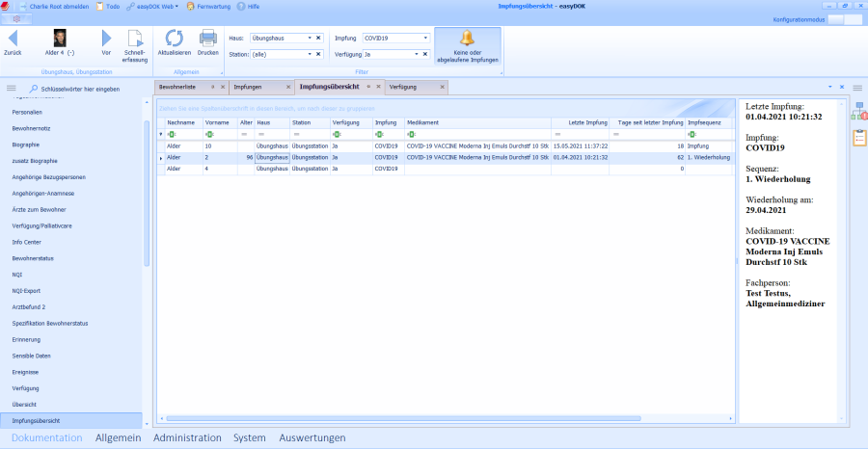Image resolution: width=868 pixels, height=449 pixels.
Task: Pin the Impfungsübersicht tab
Action: 366,87
